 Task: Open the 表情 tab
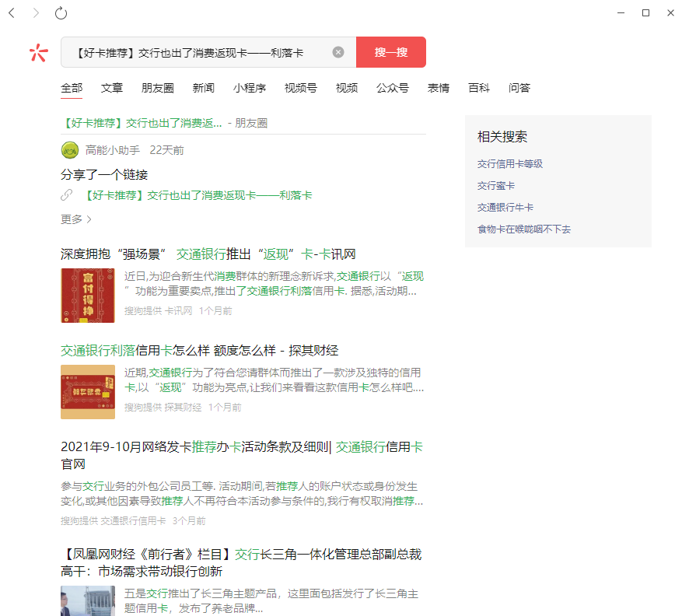[x=439, y=88]
